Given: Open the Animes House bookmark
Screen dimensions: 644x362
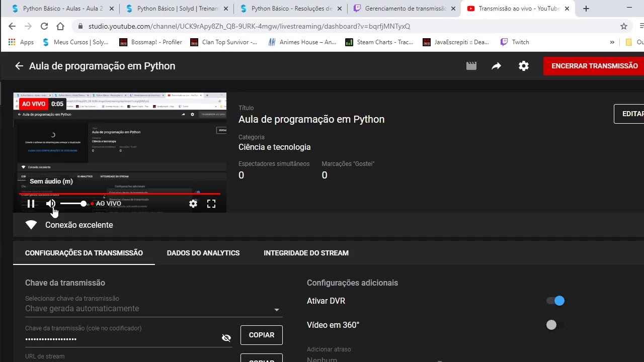Looking at the screenshot, I should [x=302, y=42].
